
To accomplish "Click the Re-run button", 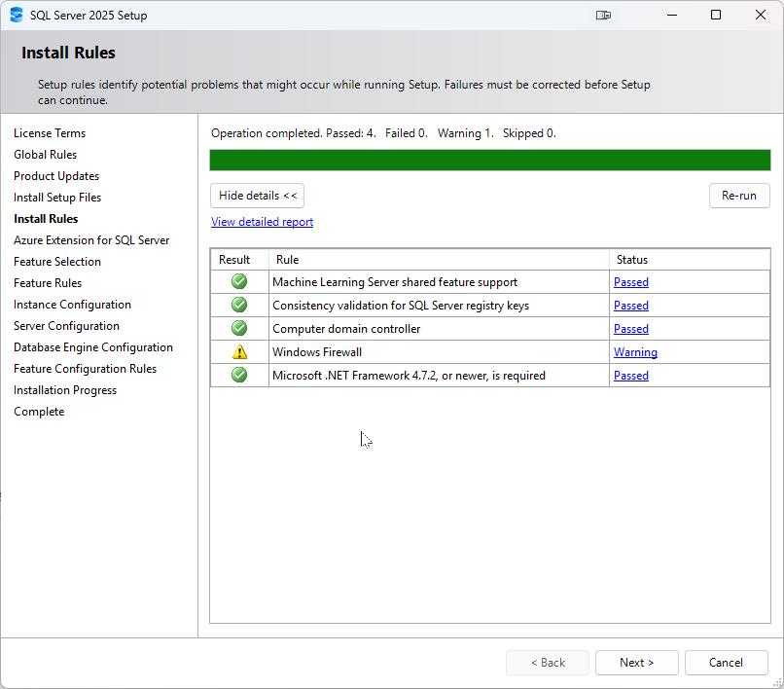I will (x=739, y=196).
